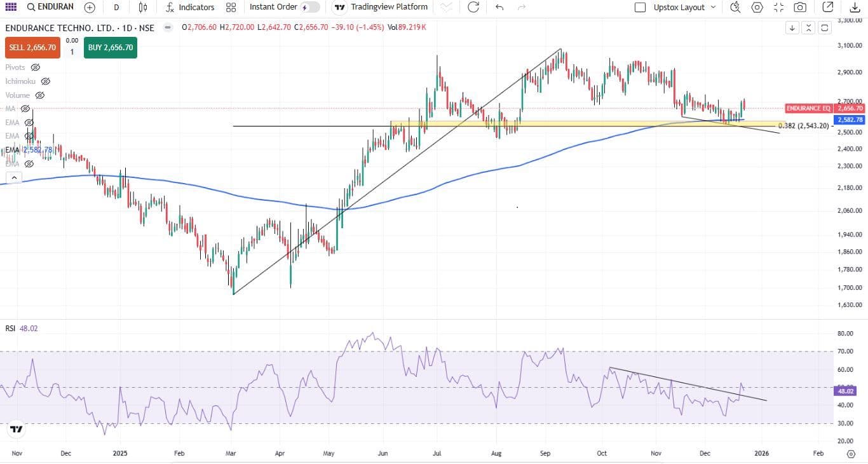Click the blue 2,582.78 EMA price tag

(850, 119)
